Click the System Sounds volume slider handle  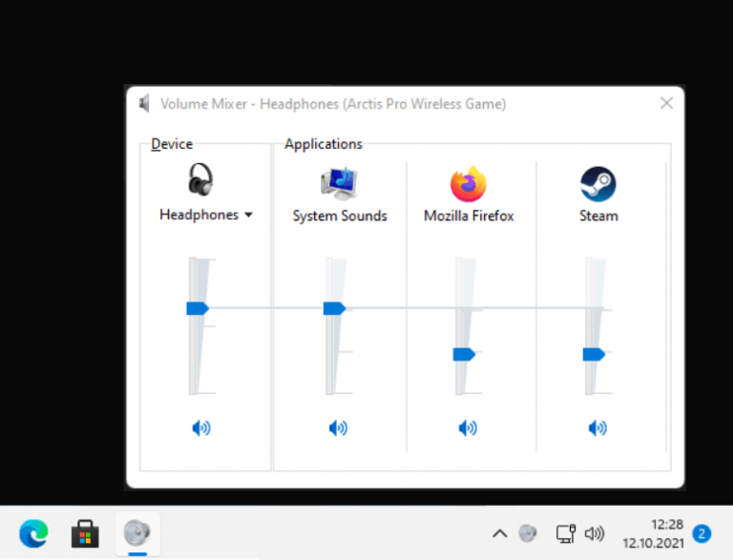334,308
